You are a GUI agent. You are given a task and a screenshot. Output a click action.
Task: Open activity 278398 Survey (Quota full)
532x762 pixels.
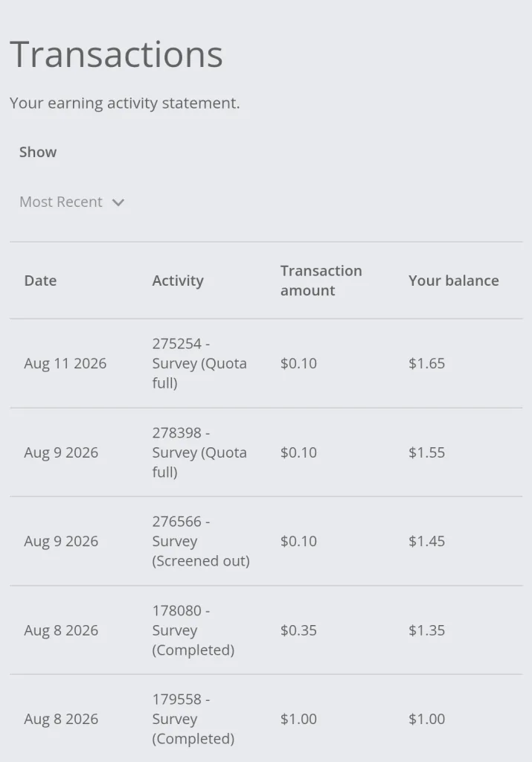pyautogui.click(x=199, y=452)
